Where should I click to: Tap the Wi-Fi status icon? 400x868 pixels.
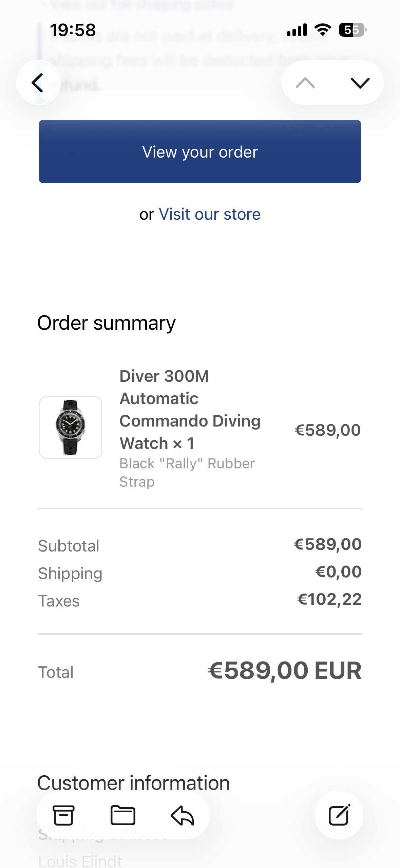click(x=323, y=30)
